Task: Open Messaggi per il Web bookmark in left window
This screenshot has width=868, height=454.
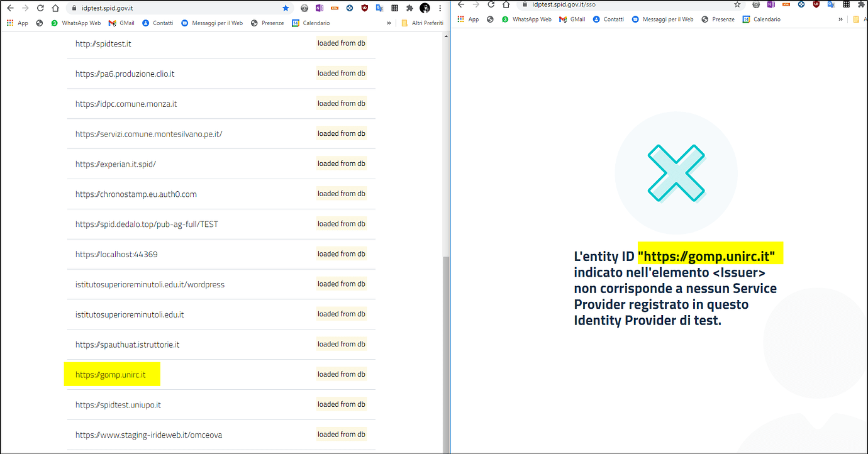Action: pos(212,23)
